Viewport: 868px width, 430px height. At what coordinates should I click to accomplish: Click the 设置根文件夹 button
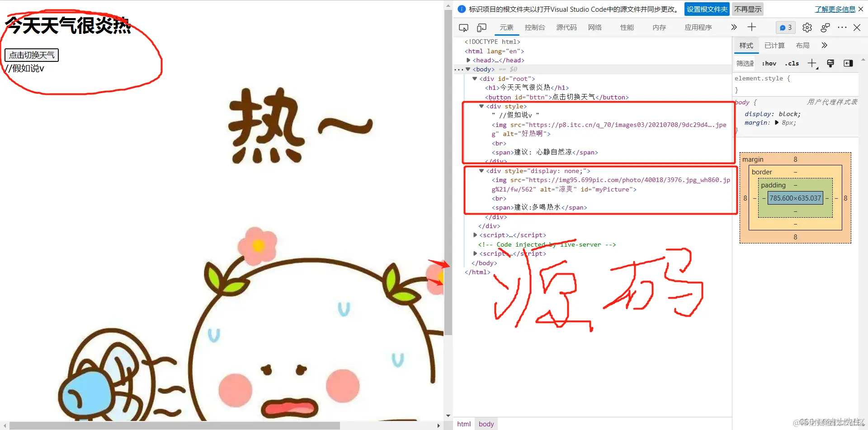(x=706, y=9)
